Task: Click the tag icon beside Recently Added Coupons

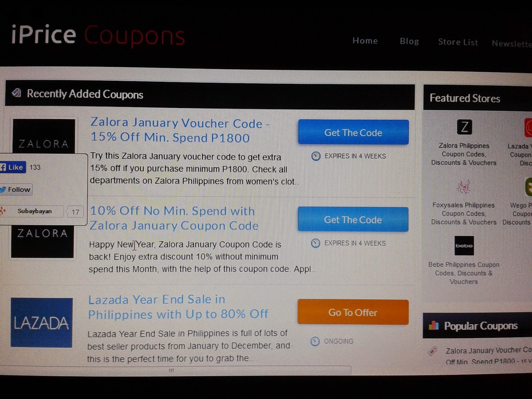Action: pos(17,93)
